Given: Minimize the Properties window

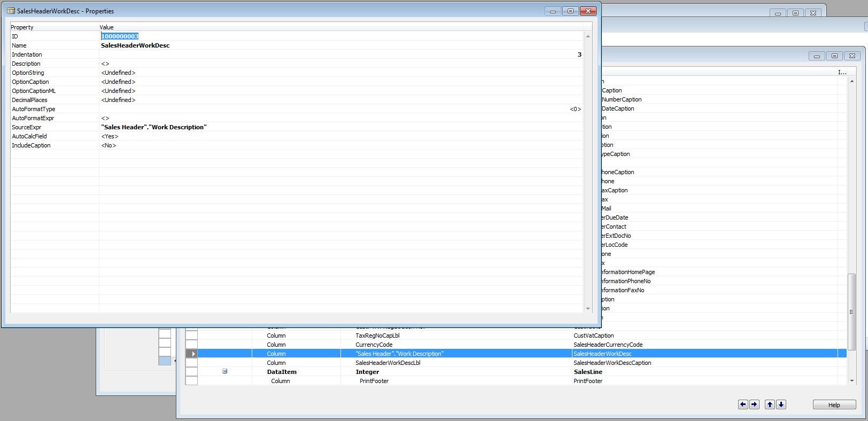Looking at the screenshot, I should 553,11.
